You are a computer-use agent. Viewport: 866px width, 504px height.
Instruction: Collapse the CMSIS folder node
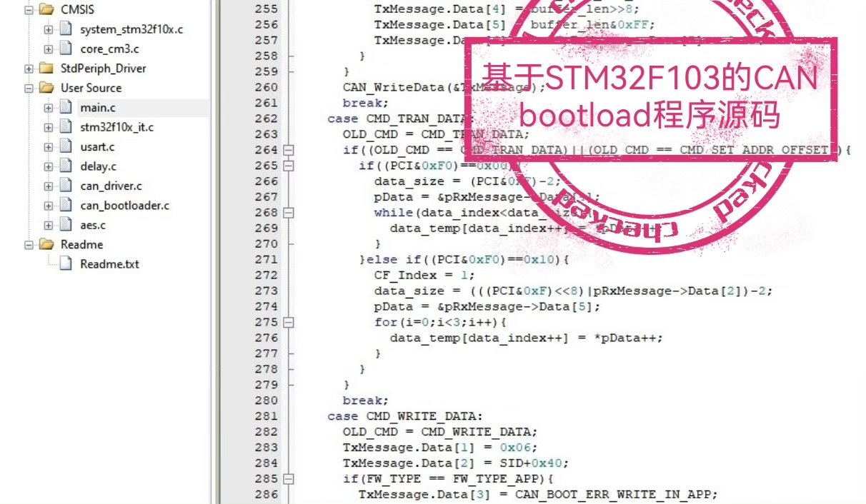tap(29, 10)
